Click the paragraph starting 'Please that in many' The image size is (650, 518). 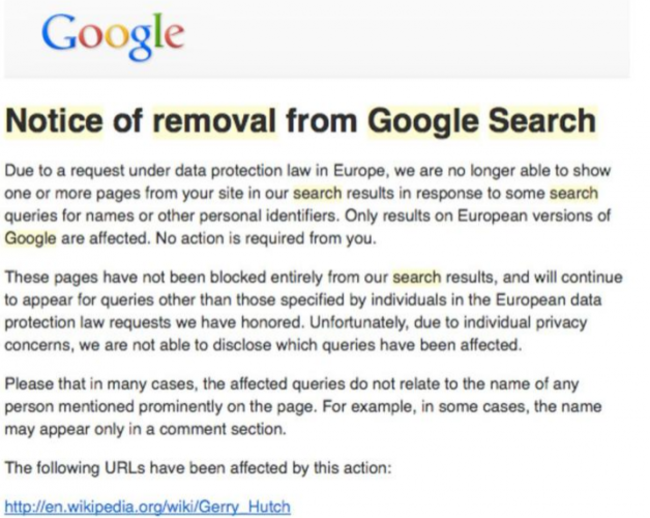[x=303, y=406]
